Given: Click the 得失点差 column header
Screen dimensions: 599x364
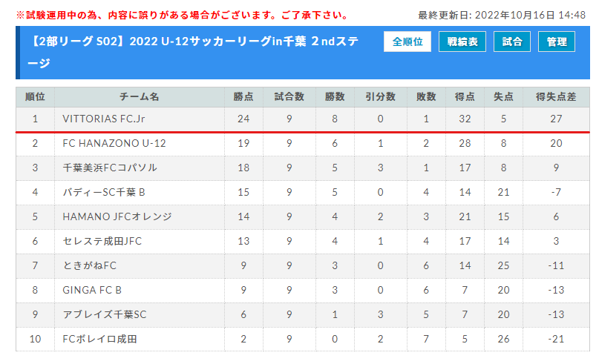Looking at the screenshot, I should (556, 97).
